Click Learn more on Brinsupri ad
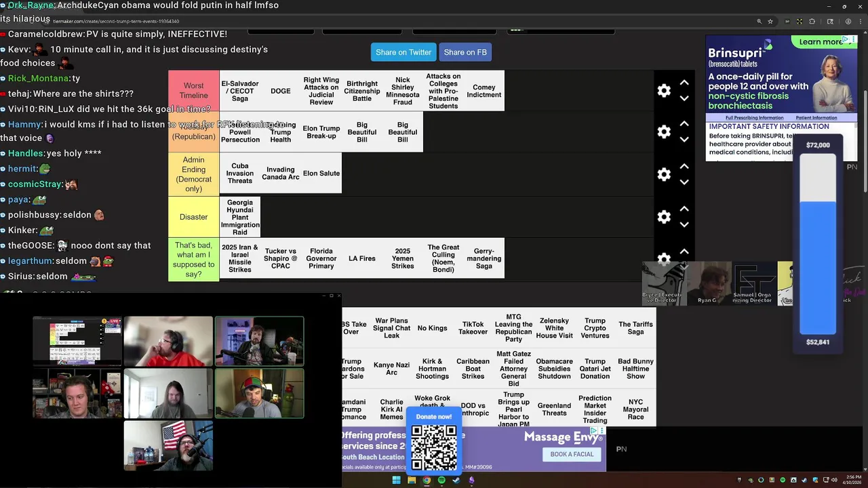The image size is (868, 488). 820,42
